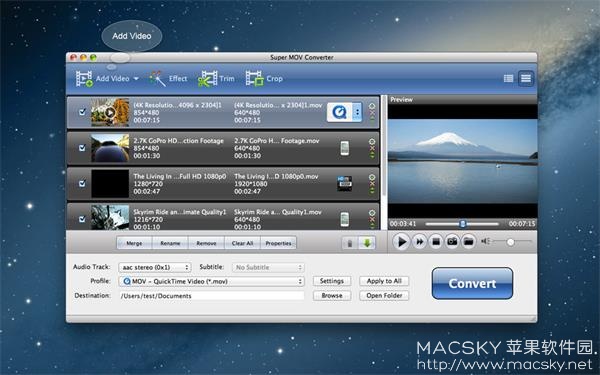Open the Audio Track dropdown
The width and height of the screenshot is (600, 375).
[155, 267]
